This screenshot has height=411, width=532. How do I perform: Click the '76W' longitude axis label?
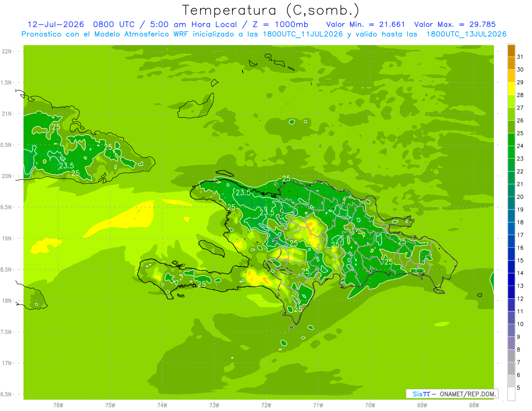click(58, 405)
